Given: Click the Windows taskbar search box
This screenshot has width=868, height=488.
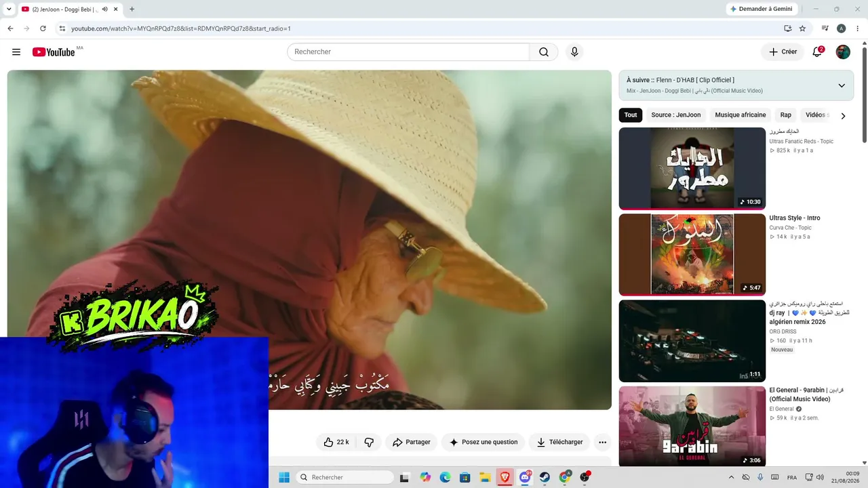Looking at the screenshot, I should (x=344, y=477).
